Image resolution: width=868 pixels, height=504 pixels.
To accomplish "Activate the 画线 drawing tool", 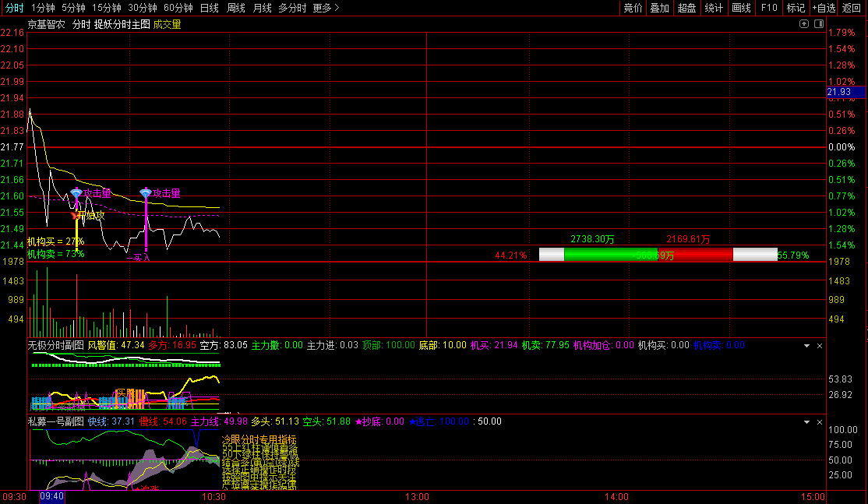I will (741, 8).
